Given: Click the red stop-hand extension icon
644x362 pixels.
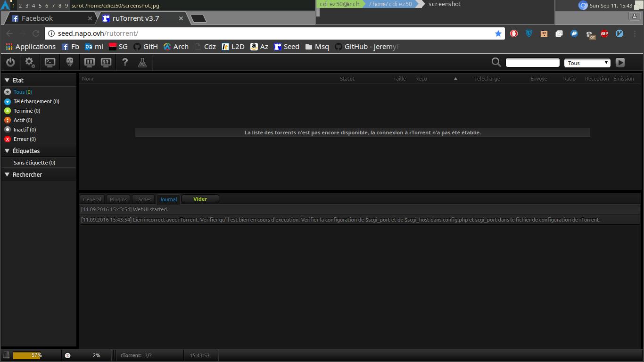Looking at the screenshot, I should click(x=514, y=33).
